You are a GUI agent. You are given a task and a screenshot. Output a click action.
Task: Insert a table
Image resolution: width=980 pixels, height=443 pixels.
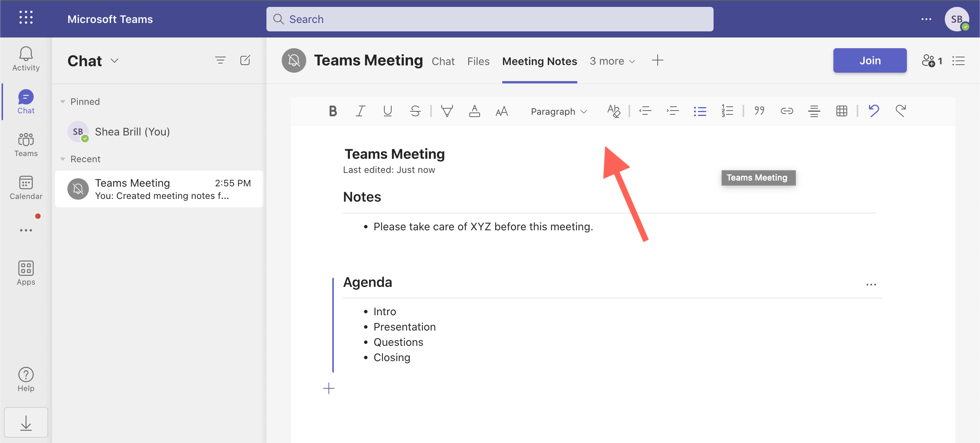tap(841, 111)
